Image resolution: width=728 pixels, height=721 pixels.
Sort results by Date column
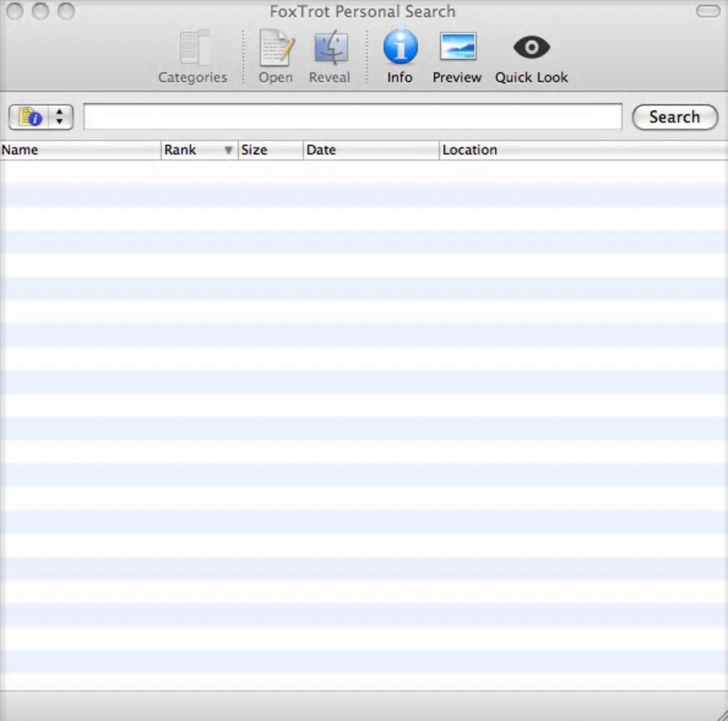371,150
